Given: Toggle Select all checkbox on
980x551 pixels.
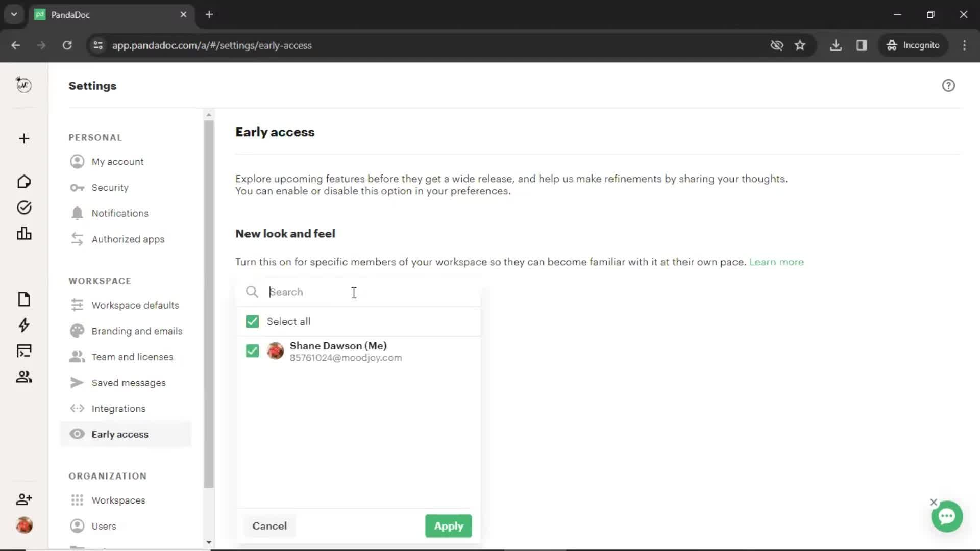Looking at the screenshot, I should (253, 321).
